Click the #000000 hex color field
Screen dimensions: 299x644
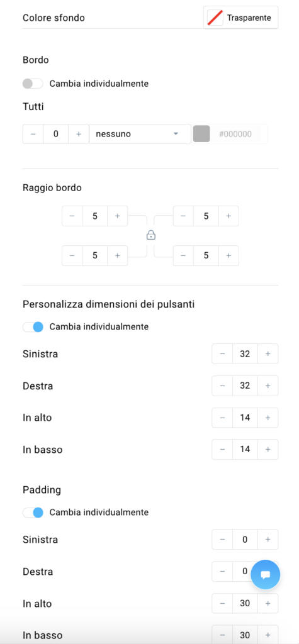coord(239,134)
